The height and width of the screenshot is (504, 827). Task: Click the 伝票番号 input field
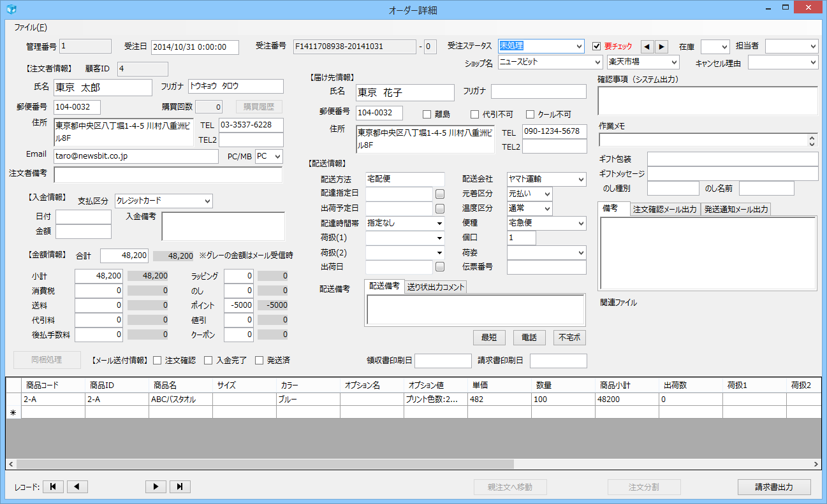click(x=546, y=267)
